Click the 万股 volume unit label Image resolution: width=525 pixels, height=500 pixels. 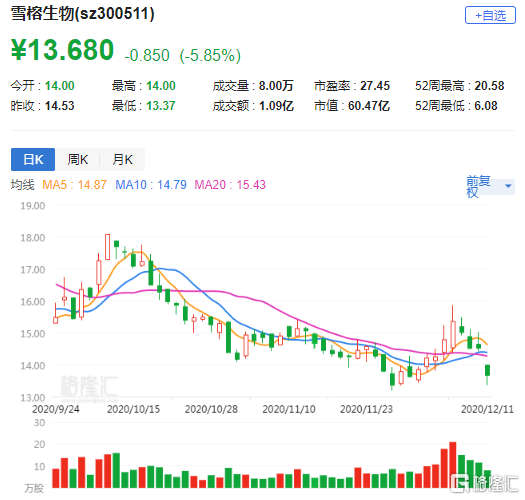point(34,489)
